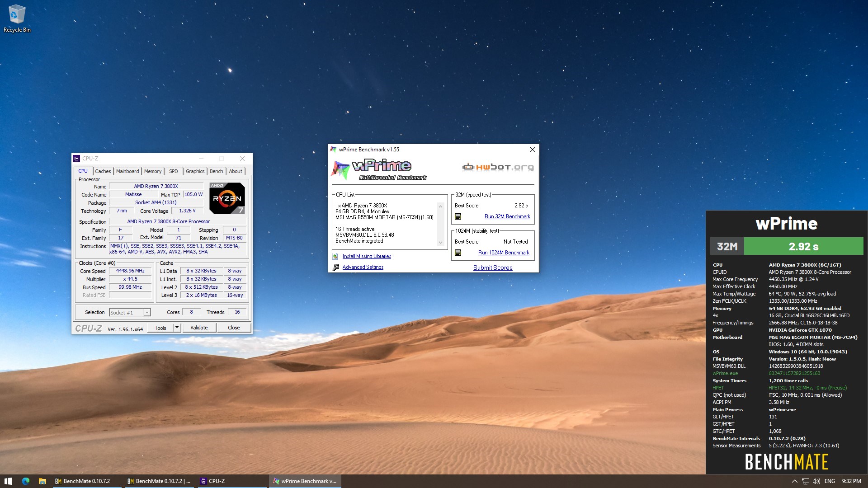Click the Core Speed value 4448.96 MHz

point(130,271)
